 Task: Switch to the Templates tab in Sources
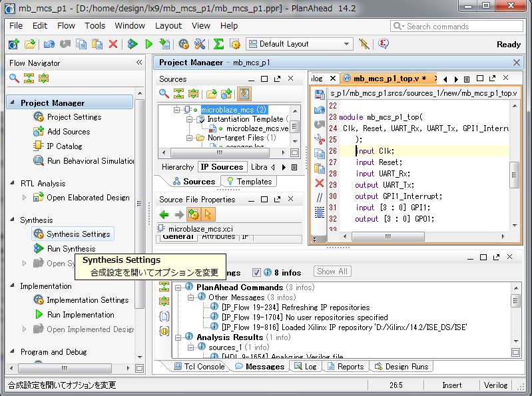point(249,182)
